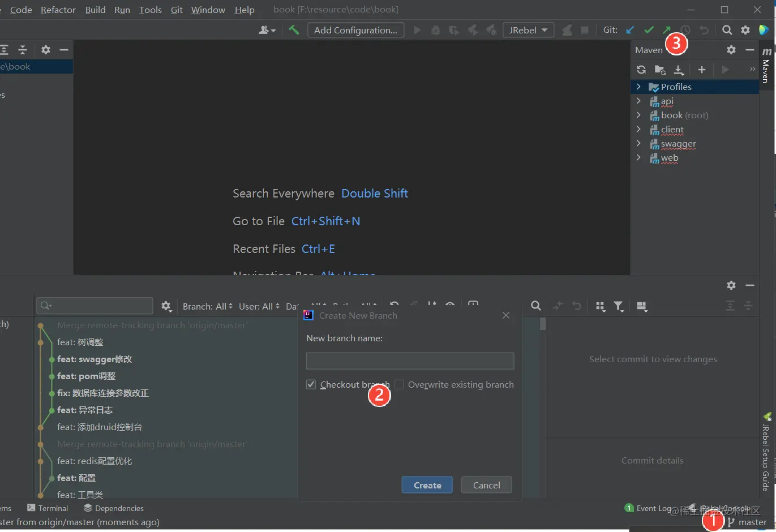Open the Git menu
The height and width of the screenshot is (532, 776).
[x=177, y=10]
